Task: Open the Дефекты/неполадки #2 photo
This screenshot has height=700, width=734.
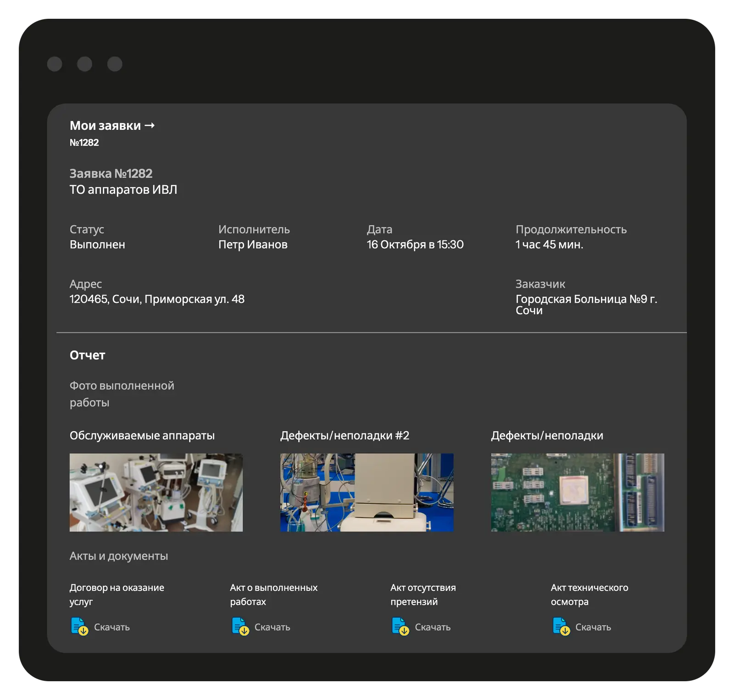Action: [367, 492]
